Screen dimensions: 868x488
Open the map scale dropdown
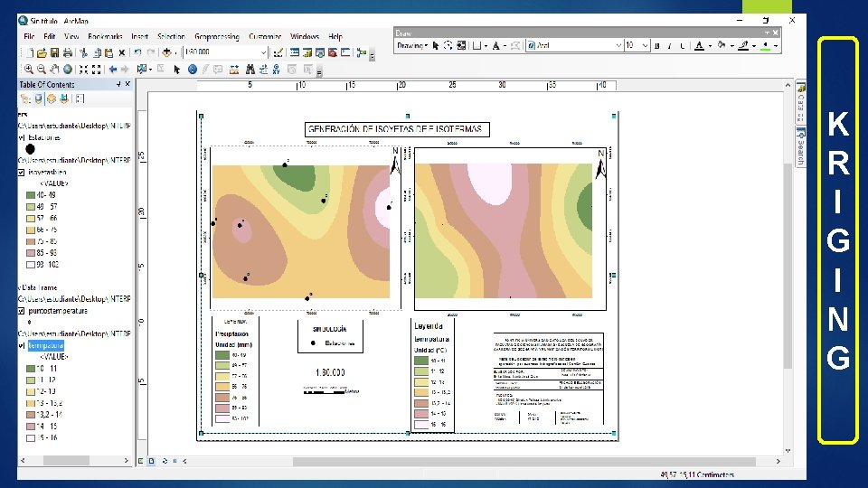click(263, 52)
